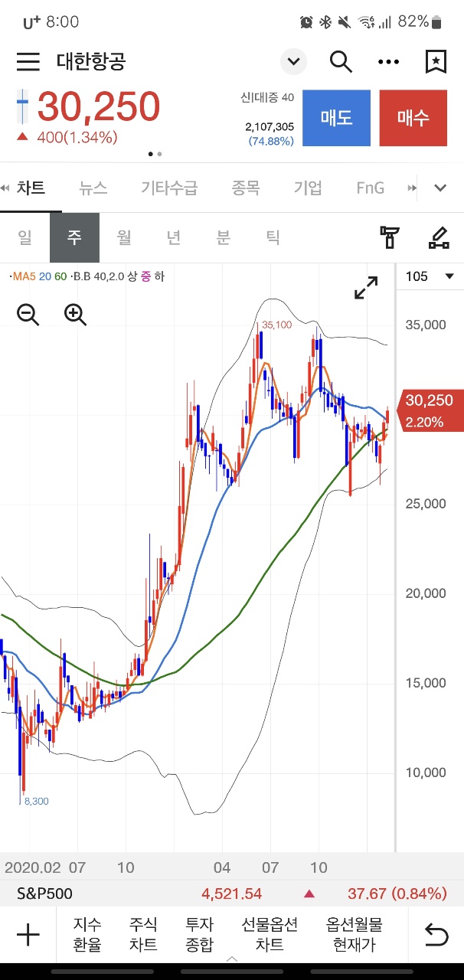Viewport: 464px width, 980px height.
Task: Tap the 30,250 main price
Action: click(x=99, y=107)
